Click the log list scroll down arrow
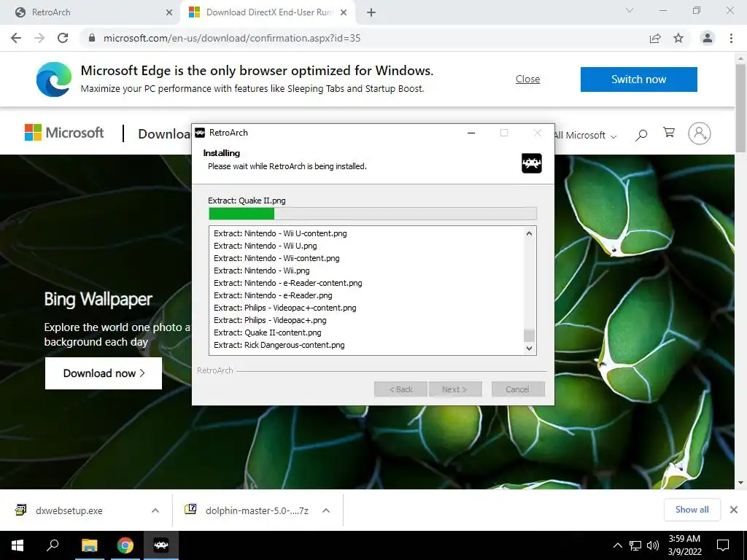This screenshot has width=747, height=560. (529, 348)
